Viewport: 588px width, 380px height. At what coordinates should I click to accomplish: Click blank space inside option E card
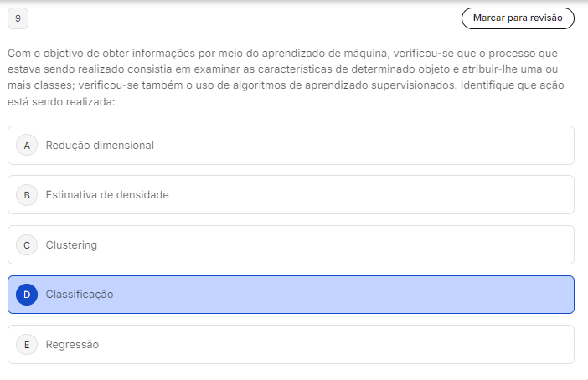[377, 344]
